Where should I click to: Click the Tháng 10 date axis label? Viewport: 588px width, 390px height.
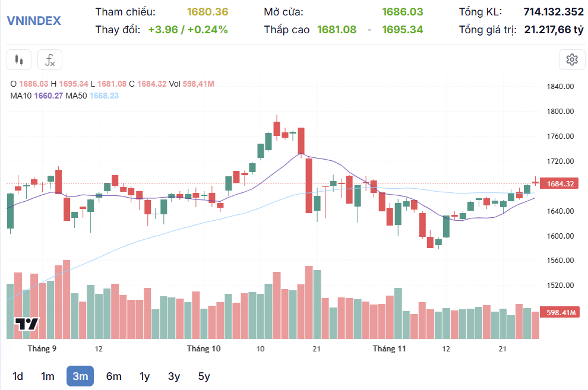204,349
